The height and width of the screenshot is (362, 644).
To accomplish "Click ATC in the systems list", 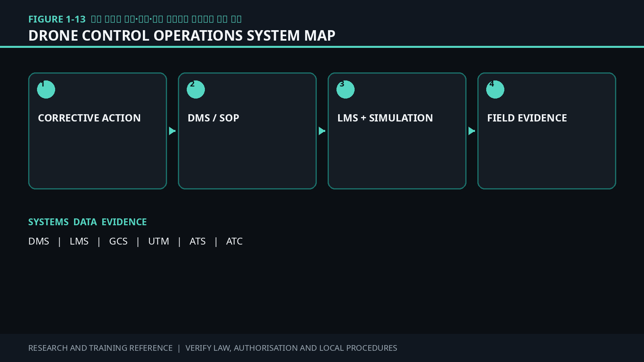I will (x=234, y=241).
